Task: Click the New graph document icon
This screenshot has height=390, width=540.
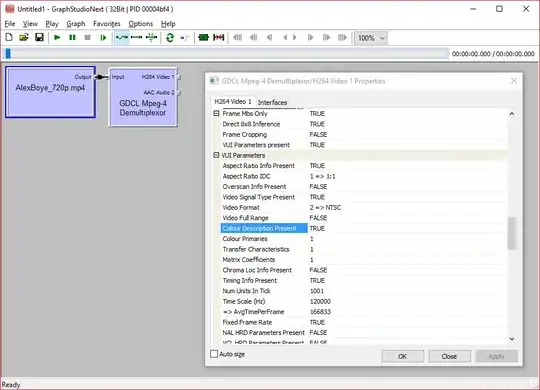Action: pos(9,38)
